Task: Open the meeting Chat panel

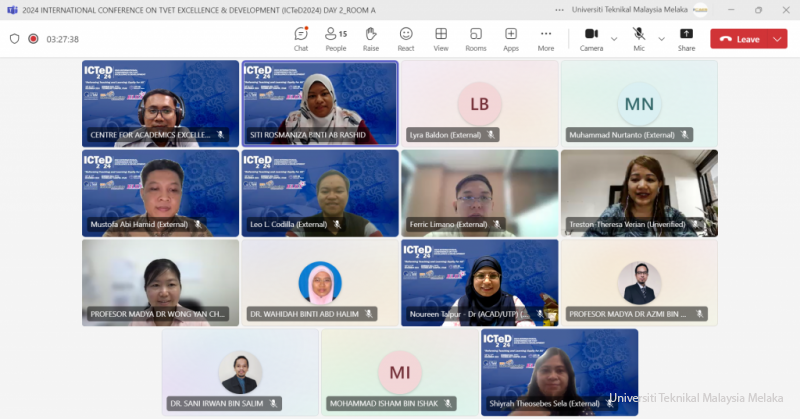Action: point(300,38)
